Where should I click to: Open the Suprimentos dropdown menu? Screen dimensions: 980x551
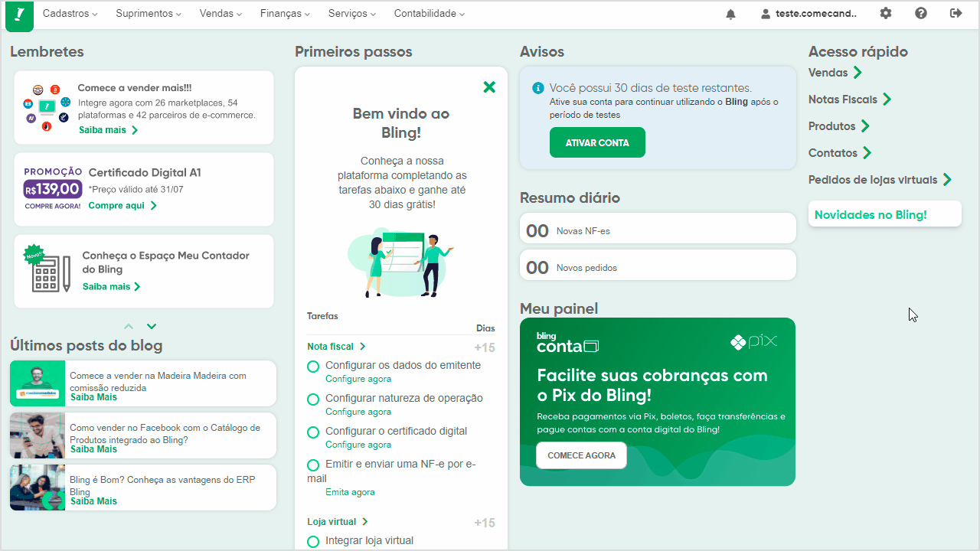[149, 14]
